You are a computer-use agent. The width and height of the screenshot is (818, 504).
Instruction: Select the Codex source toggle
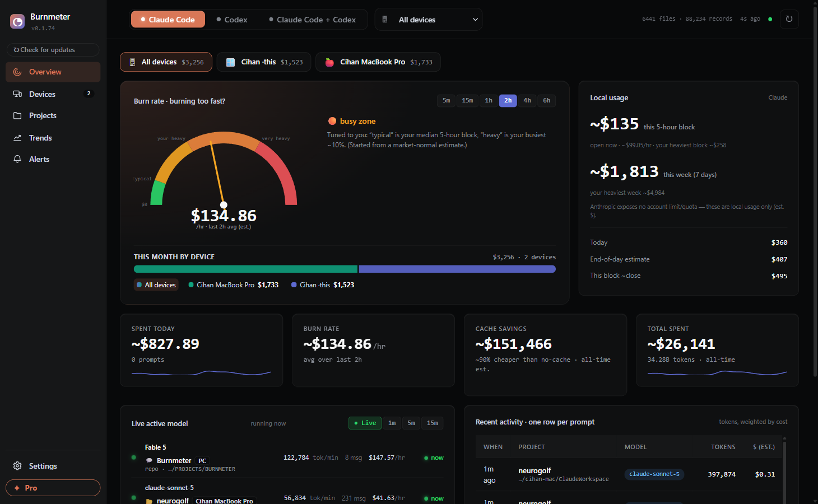tap(232, 19)
